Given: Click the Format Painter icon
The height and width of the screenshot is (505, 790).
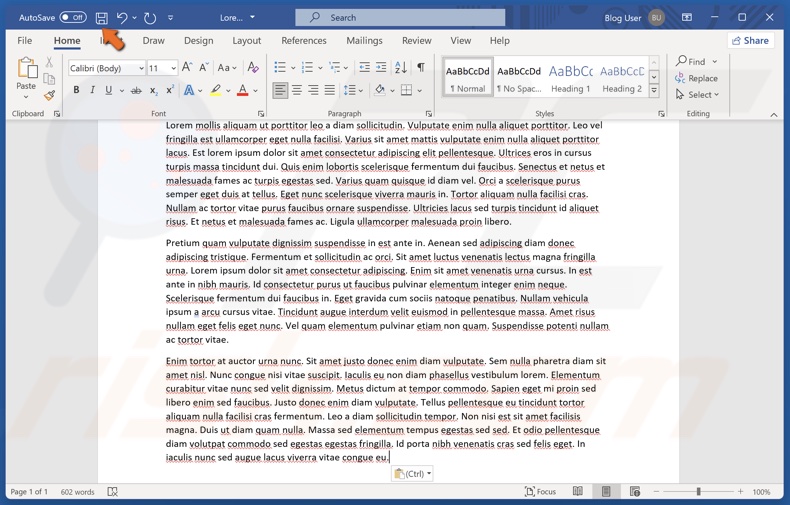Looking at the screenshot, I should click(x=50, y=96).
